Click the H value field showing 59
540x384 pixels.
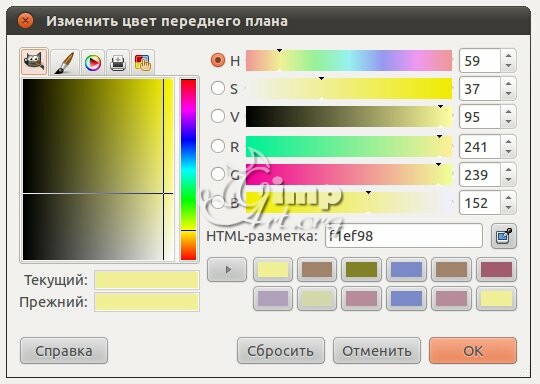480,61
